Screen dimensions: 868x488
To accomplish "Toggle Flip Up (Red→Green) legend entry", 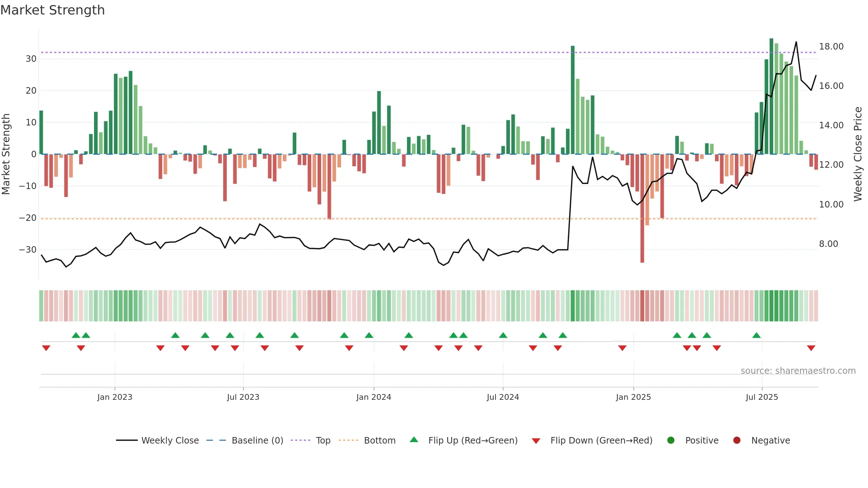I will (464, 440).
